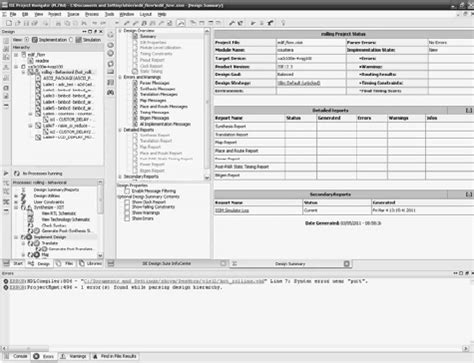This screenshot has width=474, height=363.
Task: Expand the User Constraints process node
Action: [16, 202]
